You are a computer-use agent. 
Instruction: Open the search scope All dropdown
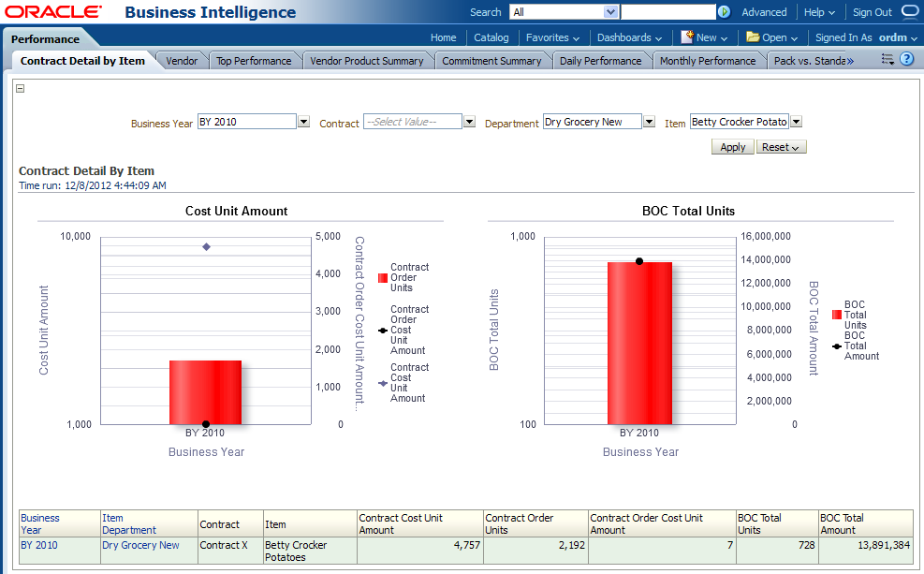point(611,12)
